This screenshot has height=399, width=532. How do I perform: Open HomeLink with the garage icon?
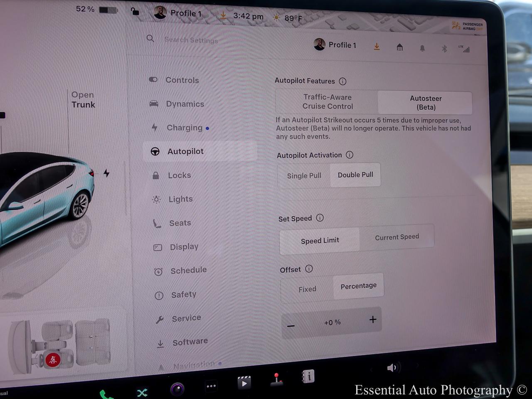pos(399,48)
